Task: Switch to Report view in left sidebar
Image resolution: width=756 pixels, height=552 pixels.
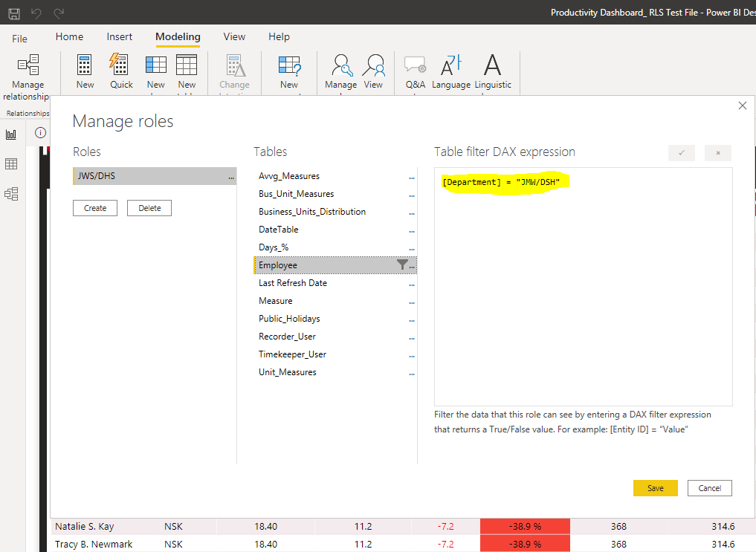Action: (x=11, y=134)
